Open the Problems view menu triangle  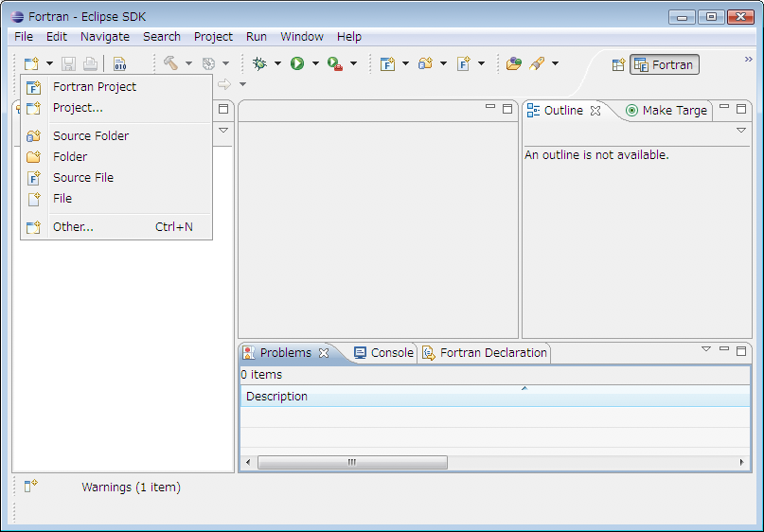706,348
